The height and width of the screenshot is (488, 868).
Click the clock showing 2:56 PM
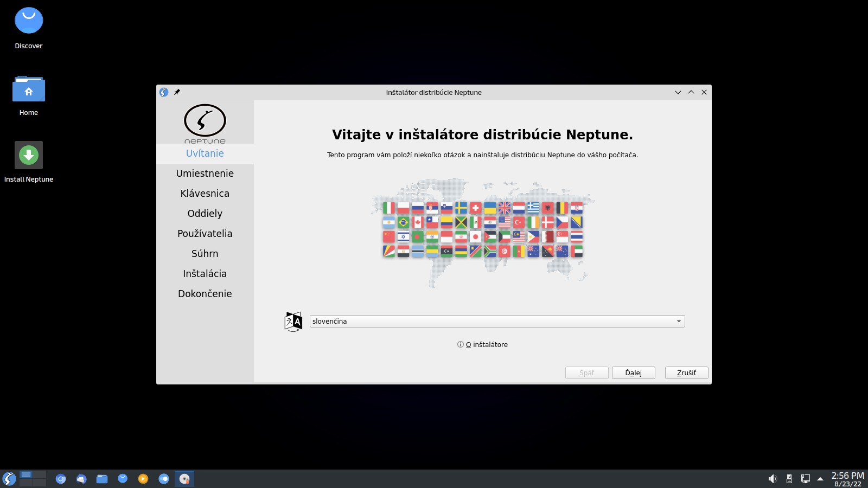pos(848,479)
